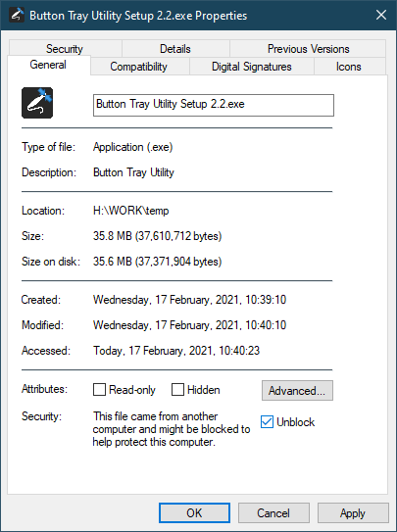This screenshot has width=397, height=532.
Task: Open the Digital Signatures tab
Action: tap(251, 67)
